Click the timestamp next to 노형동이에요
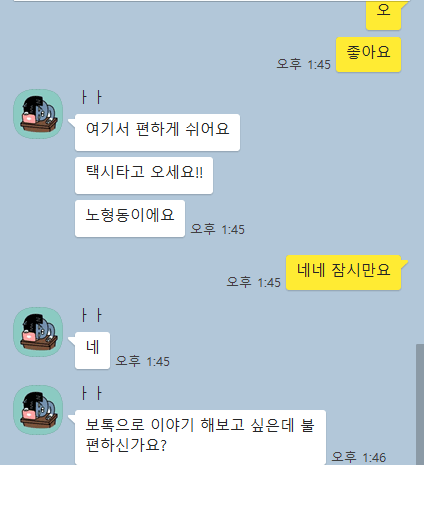 point(217,229)
